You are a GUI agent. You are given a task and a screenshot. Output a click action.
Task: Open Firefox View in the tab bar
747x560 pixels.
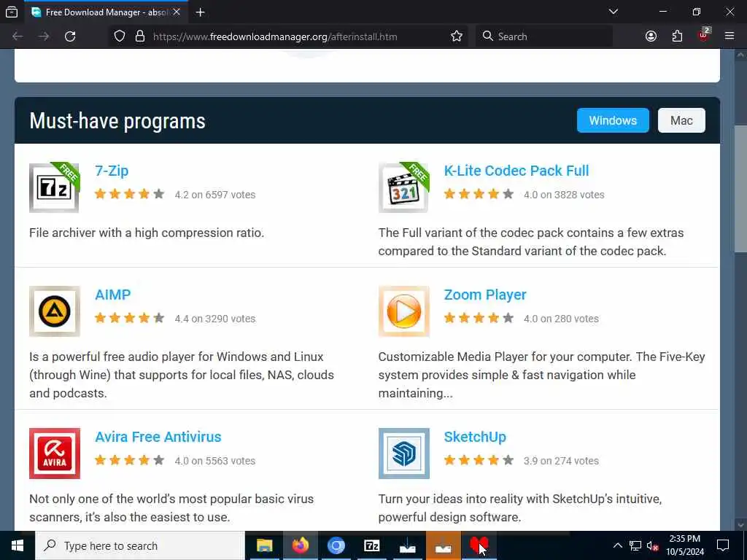point(12,12)
